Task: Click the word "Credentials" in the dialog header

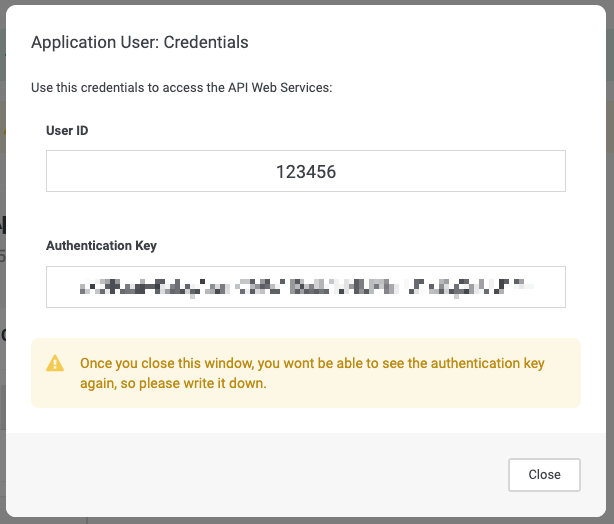Action: 207,43
